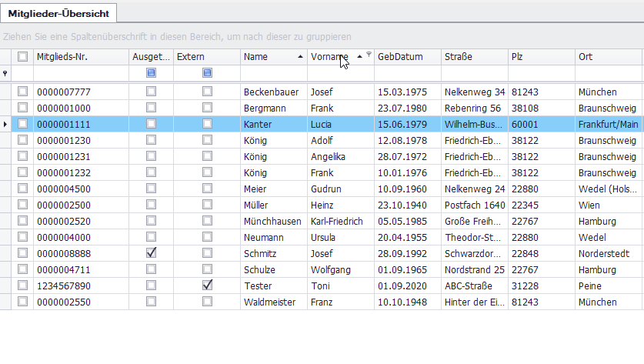Select the row for member Waldmeister
Screen dimensions: 644x364
269,302
